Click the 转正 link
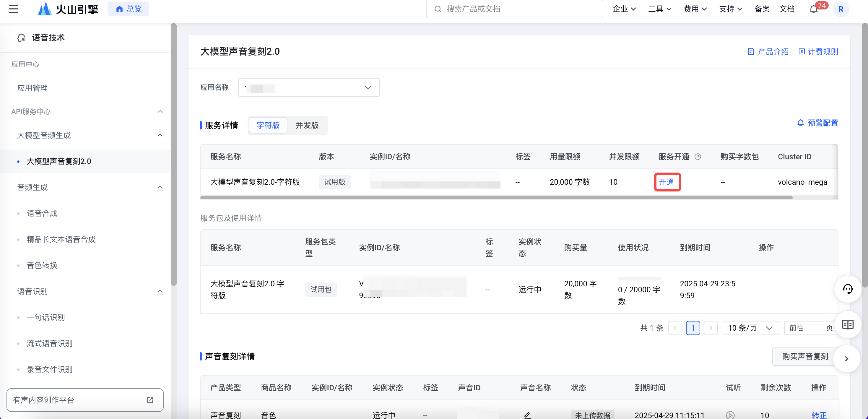This screenshot has height=419, width=868. coord(819,415)
